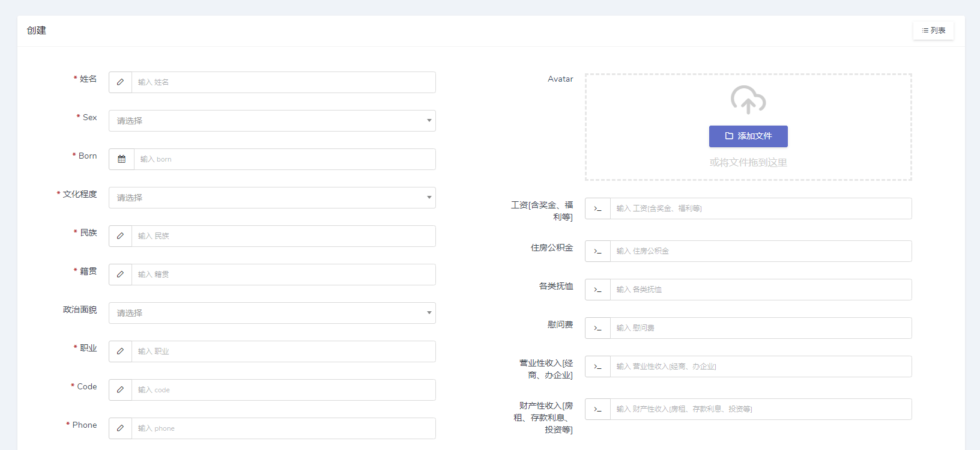The width and height of the screenshot is (980, 450).
Task: Open the Sex dropdown
Action: click(x=272, y=121)
